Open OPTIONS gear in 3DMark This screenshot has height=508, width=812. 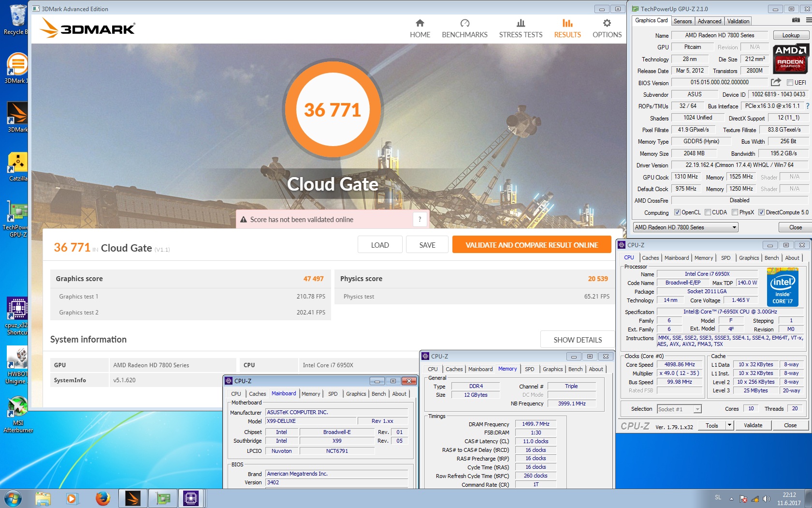[607, 29]
